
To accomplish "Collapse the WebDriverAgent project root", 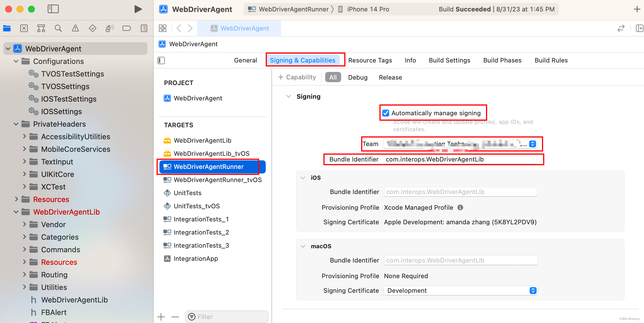I will coord(8,49).
